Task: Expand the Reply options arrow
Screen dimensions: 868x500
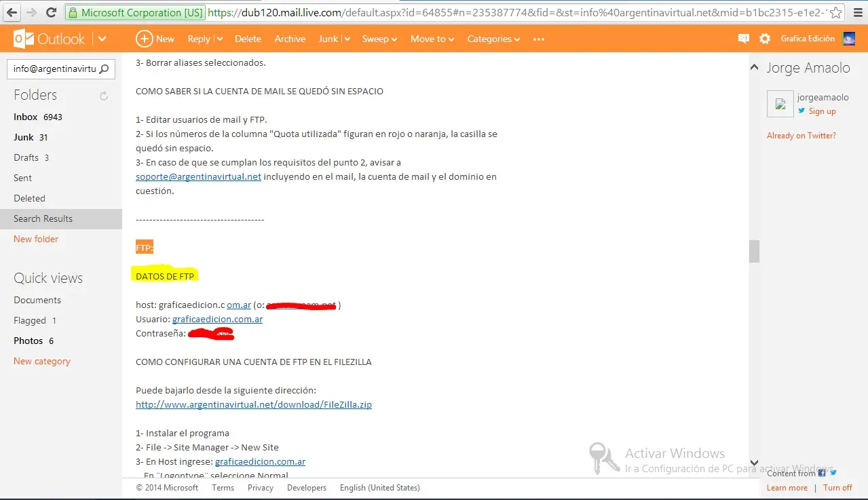Action: [219, 39]
